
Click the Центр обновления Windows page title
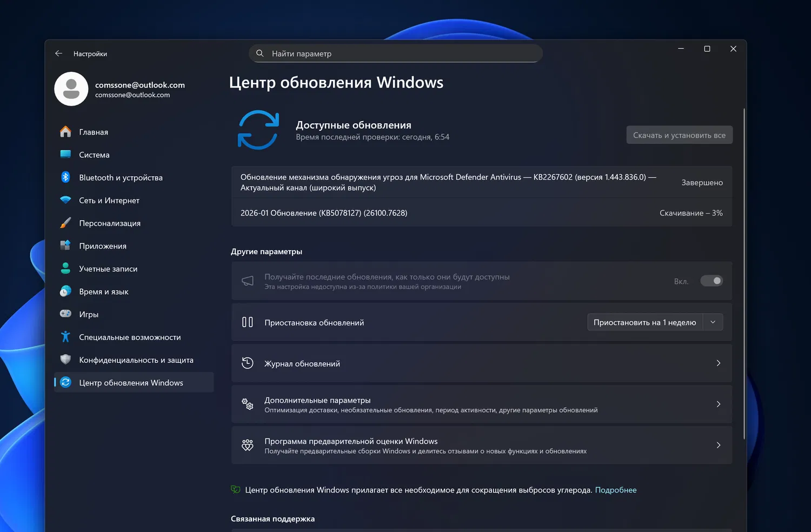[336, 82]
